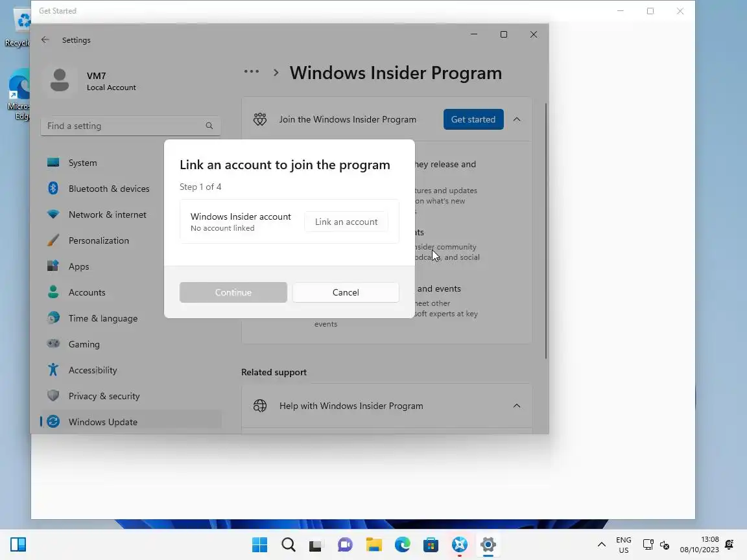Launch Microsoft Edge from taskbar
The image size is (747, 560).
403,544
